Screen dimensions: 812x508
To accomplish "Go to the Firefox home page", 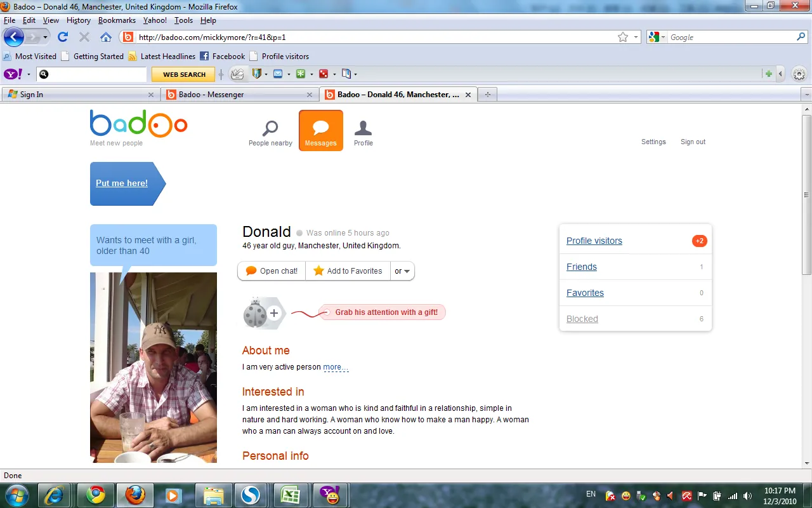I will tap(106, 37).
